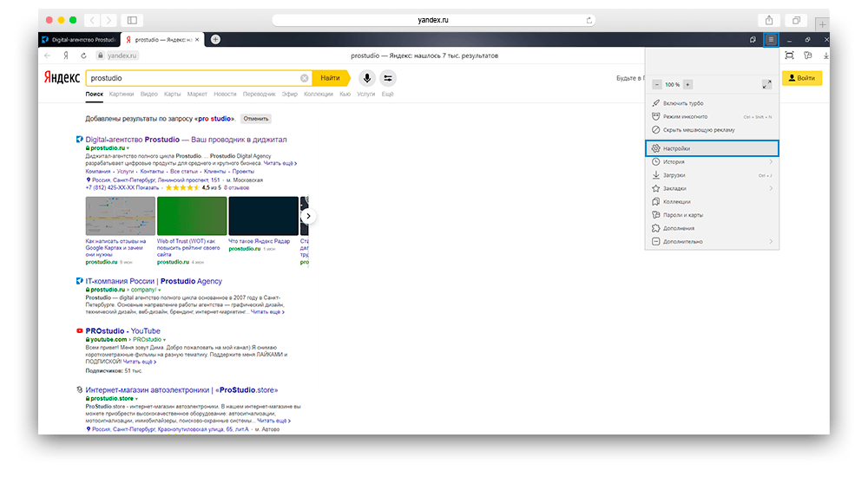Toggle Safari sidebar button
Screen dimensions: 868x477
(x=132, y=21)
